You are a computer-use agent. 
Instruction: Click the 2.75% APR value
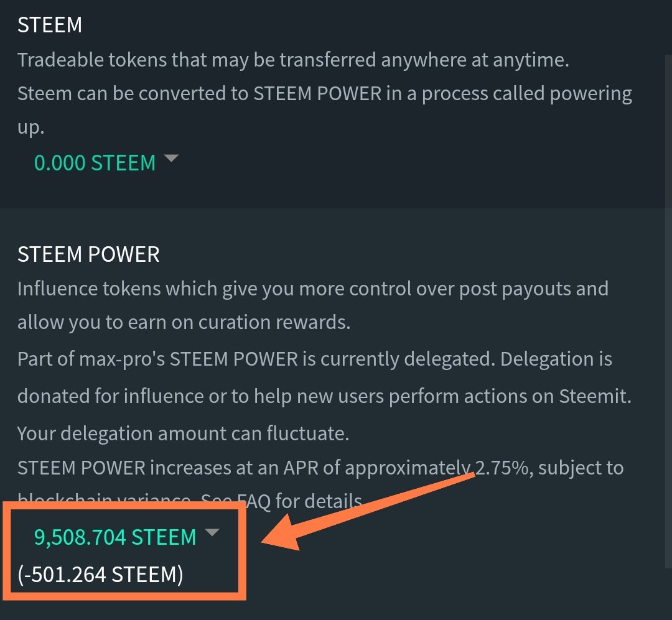[502, 468]
